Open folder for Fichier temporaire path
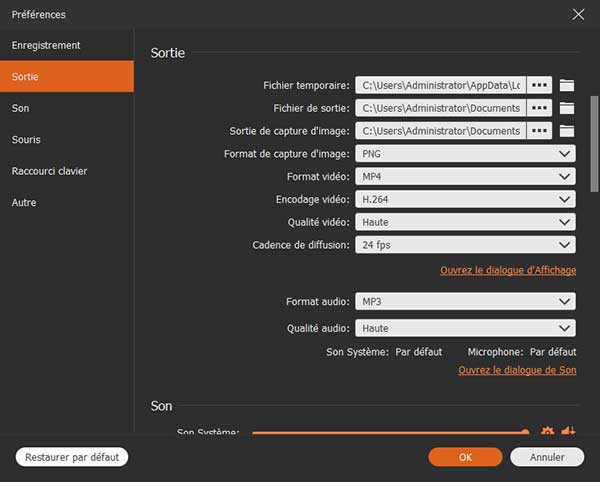Viewport: 600px width, 482px height. [x=567, y=85]
